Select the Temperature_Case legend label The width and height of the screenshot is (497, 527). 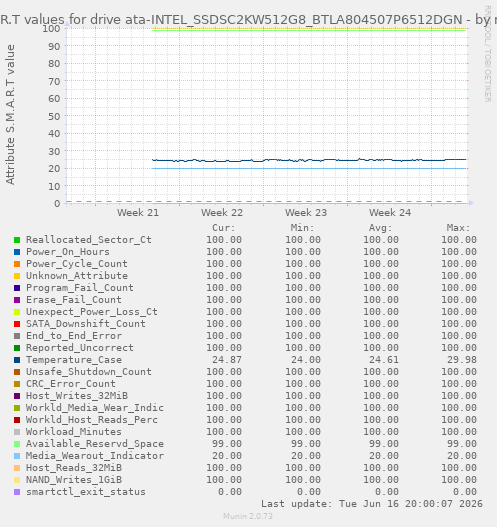coord(74,360)
